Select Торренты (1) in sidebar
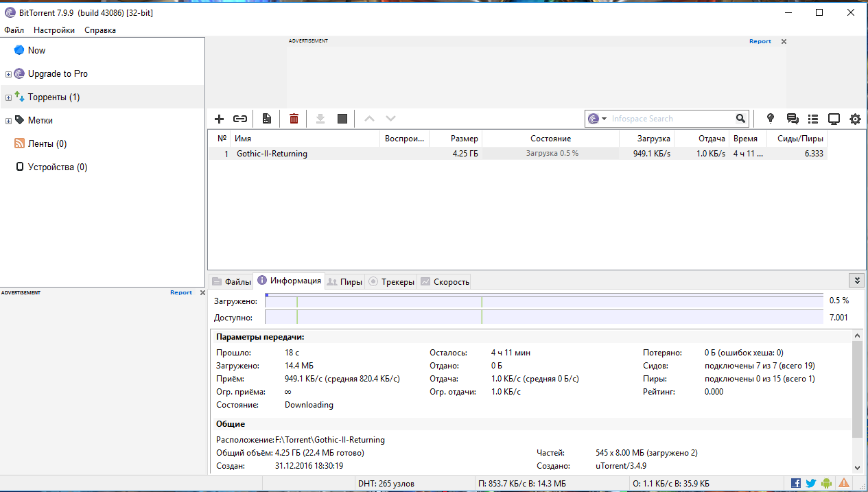868x492 pixels. (102, 97)
